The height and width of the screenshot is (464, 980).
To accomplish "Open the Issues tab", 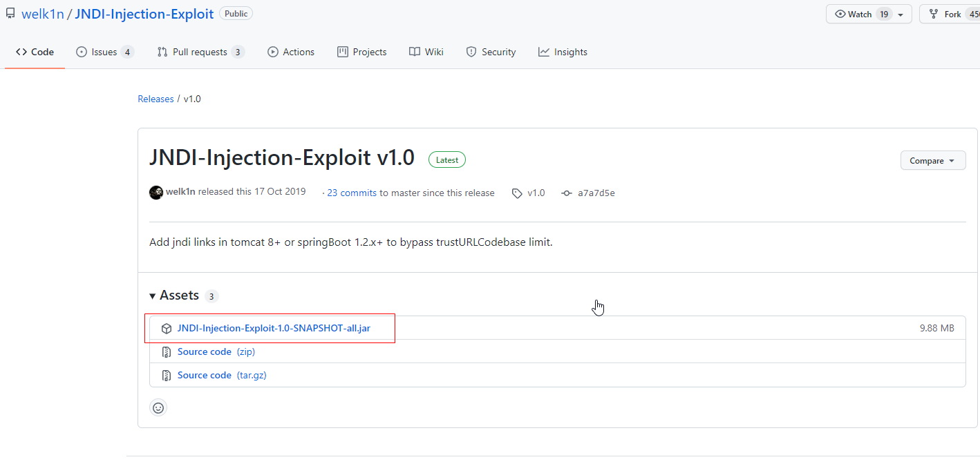I will pyautogui.click(x=104, y=52).
